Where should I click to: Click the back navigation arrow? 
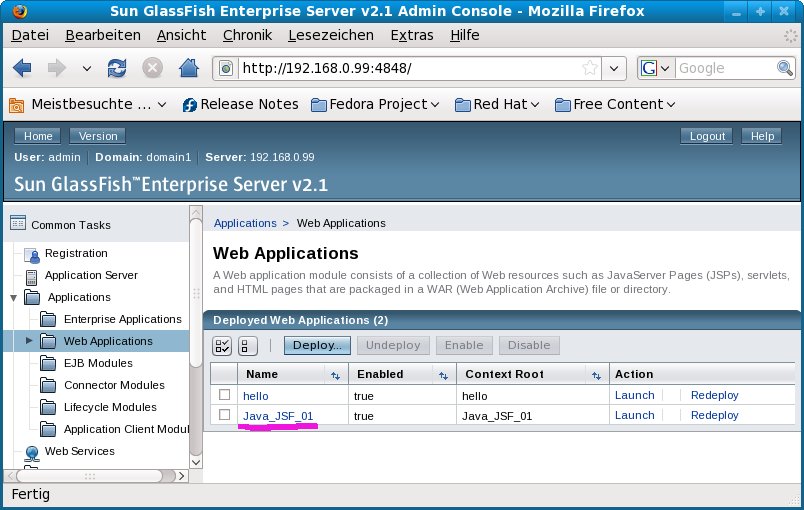point(22,68)
